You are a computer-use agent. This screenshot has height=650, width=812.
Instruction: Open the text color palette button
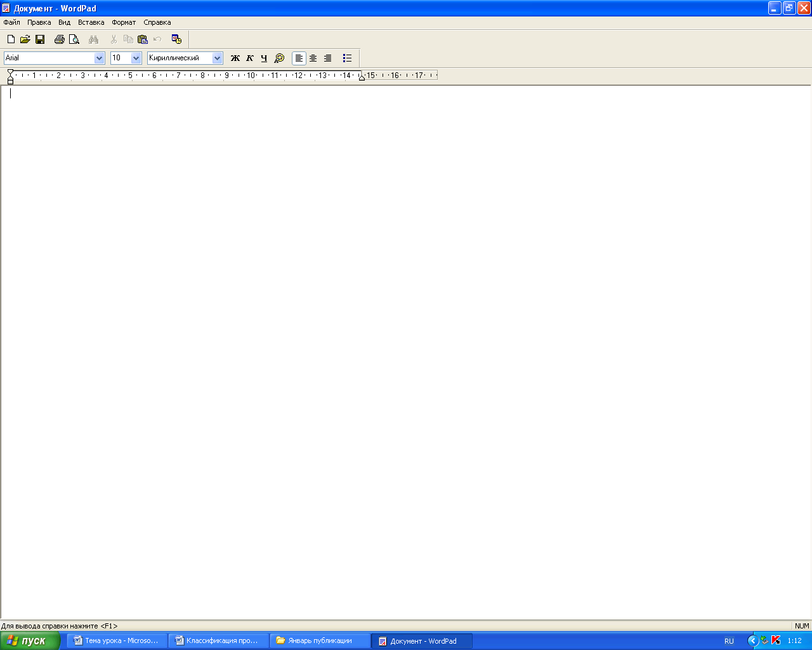click(279, 58)
